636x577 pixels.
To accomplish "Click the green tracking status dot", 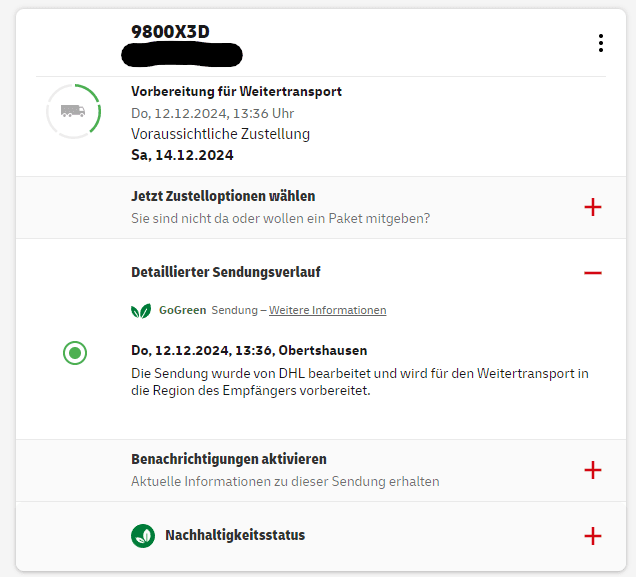I will point(75,353).
